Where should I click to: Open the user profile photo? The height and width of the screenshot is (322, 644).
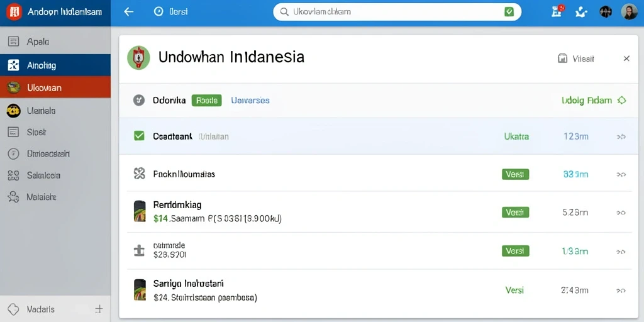tap(629, 12)
